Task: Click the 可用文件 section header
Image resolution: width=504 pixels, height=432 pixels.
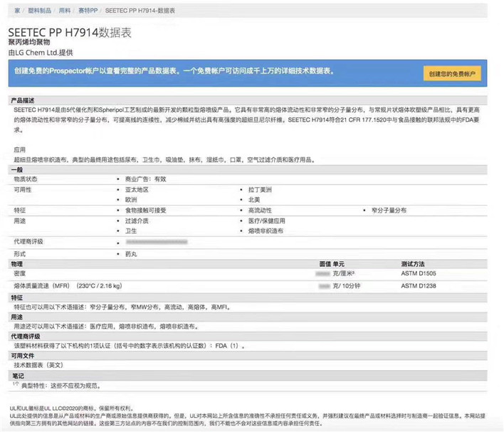Action: click(x=23, y=354)
